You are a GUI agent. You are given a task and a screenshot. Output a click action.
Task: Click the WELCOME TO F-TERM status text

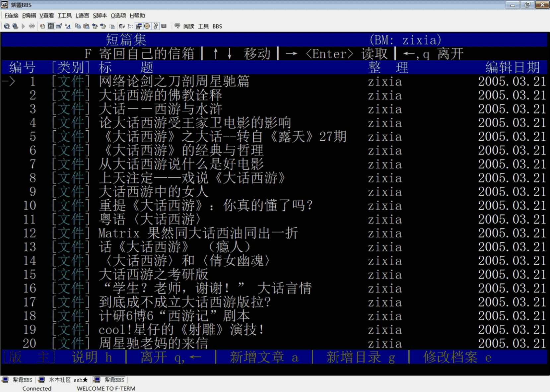(106, 388)
